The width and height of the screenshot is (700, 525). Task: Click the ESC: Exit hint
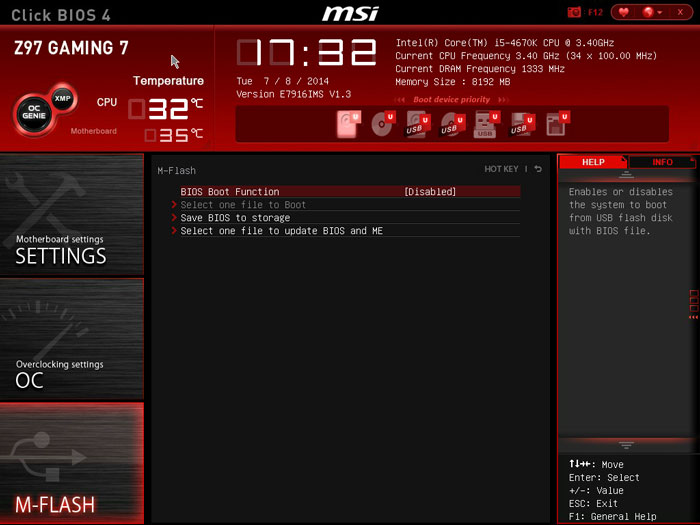(593, 504)
